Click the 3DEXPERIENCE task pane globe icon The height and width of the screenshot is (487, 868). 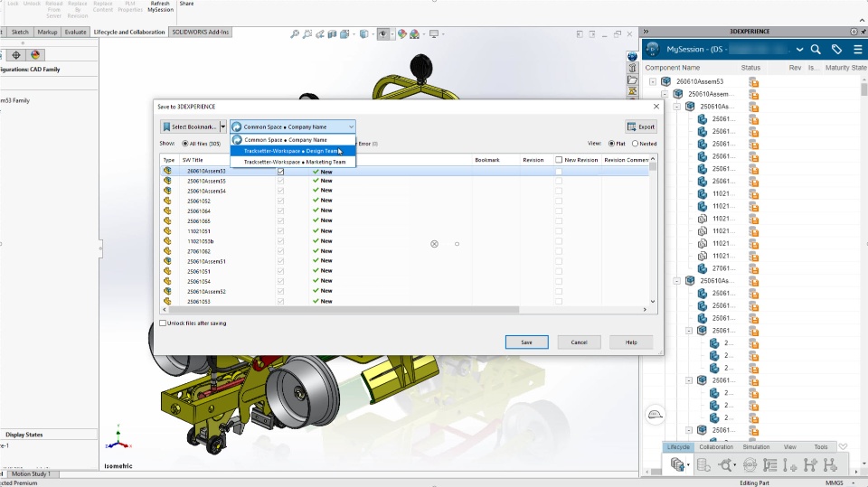(x=632, y=56)
